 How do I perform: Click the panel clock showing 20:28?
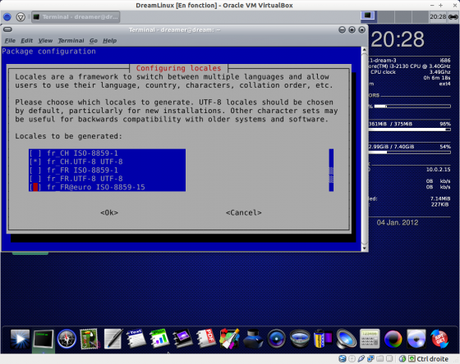[x=438, y=17]
